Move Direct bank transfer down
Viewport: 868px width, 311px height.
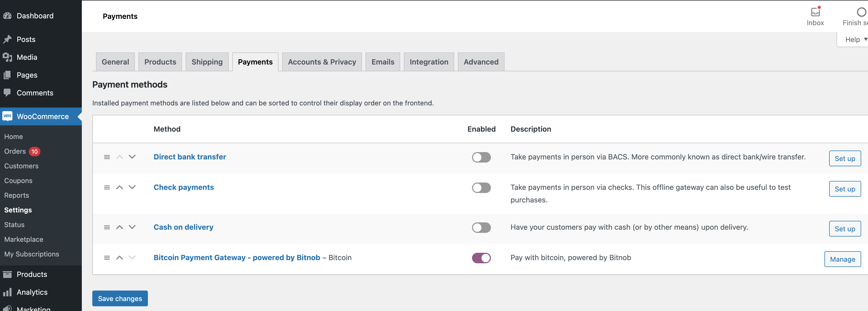[x=132, y=157]
